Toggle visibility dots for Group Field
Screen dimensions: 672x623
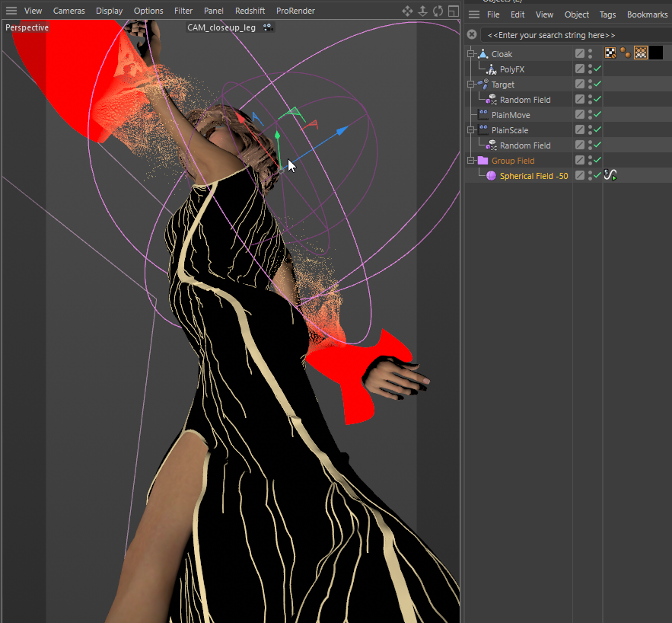[x=590, y=161]
